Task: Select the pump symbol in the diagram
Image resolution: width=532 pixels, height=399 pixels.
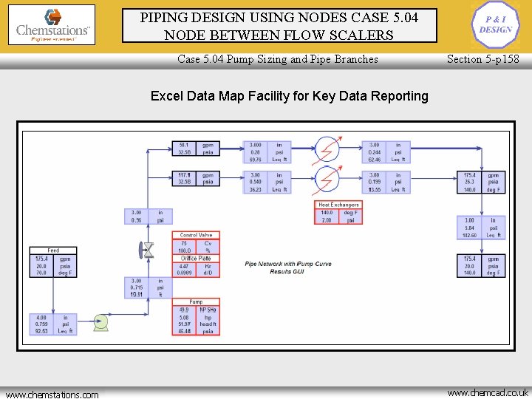Action: pos(100,323)
